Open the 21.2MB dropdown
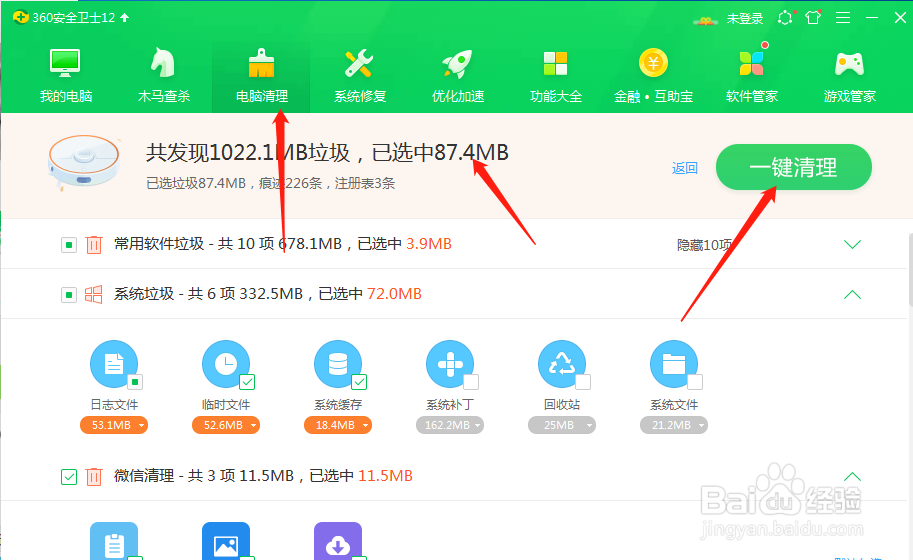Image resolution: width=913 pixels, height=560 pixels. [x=674, y=426]
